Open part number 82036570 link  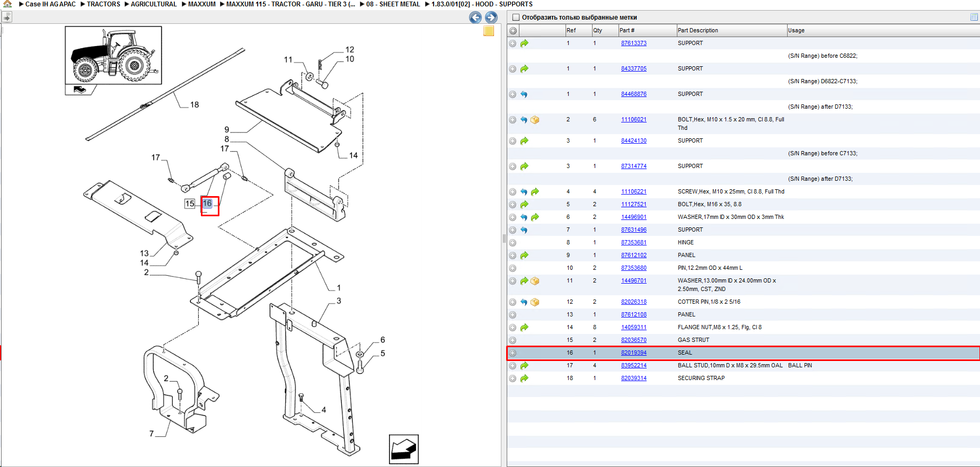(x=634, y=340)
